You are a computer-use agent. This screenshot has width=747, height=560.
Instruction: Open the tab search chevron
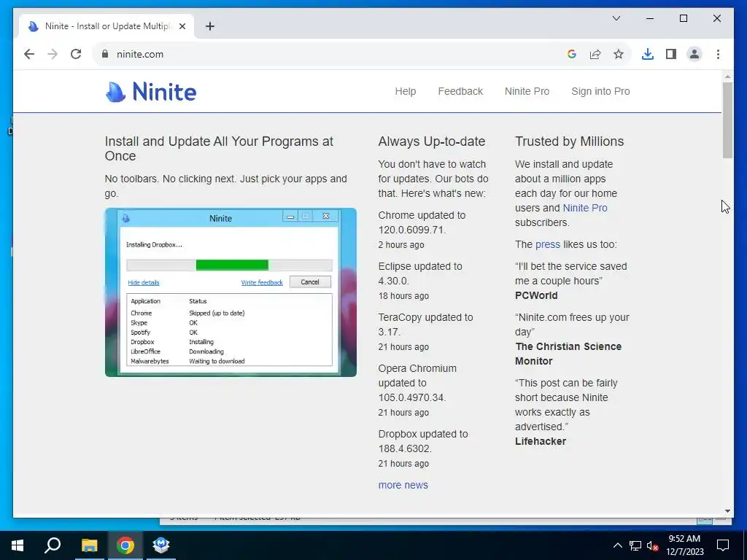tap(616, 18)
